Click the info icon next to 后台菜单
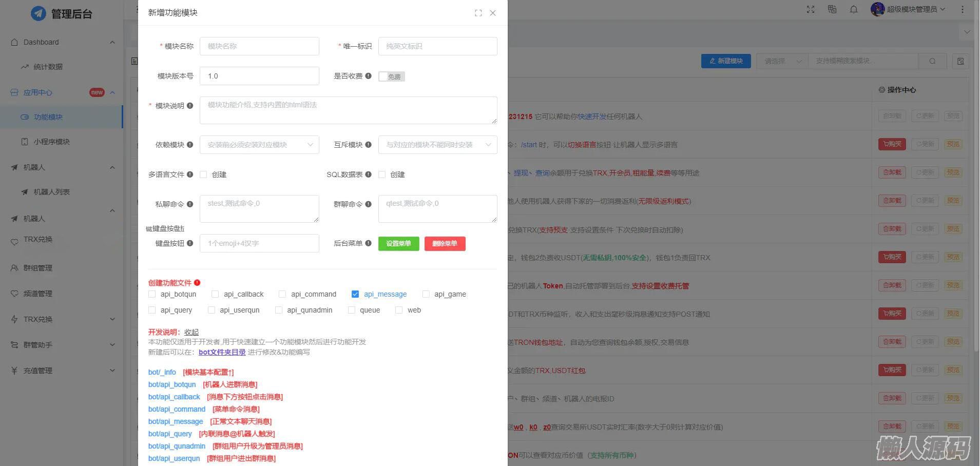The width and height of the screenshot is (980, 466). (x=368, y=243)
